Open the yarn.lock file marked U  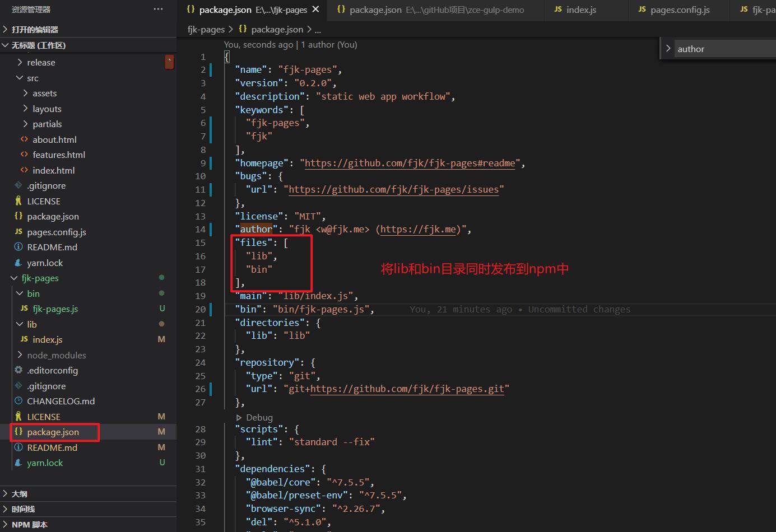coord(45,463)
